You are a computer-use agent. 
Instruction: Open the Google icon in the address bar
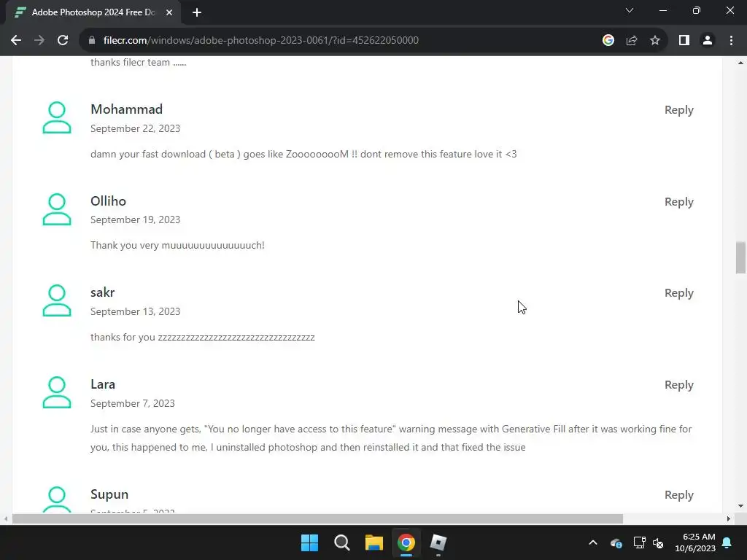(x=608, y=41)
